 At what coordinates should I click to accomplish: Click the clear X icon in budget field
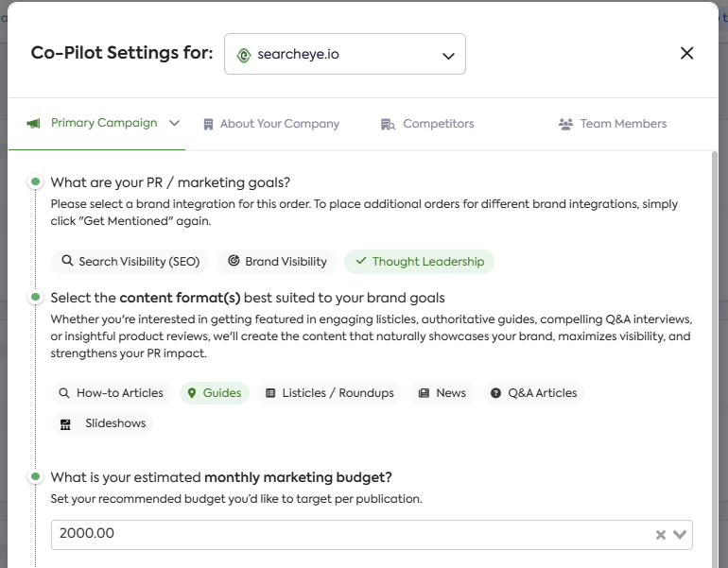(x=661, y=535)
